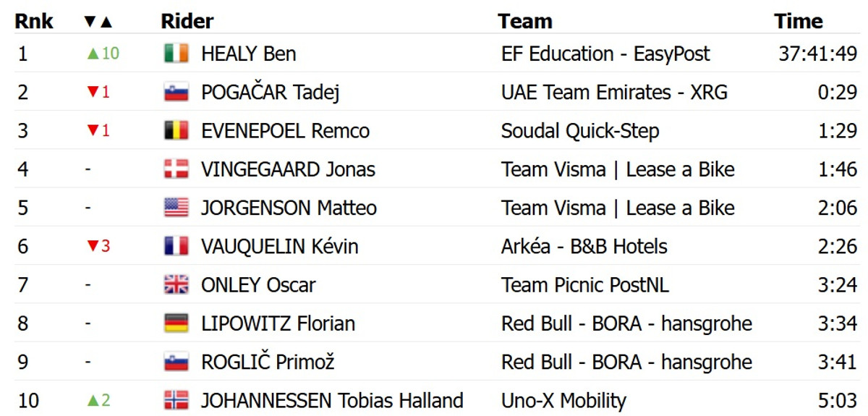This screenshot has height=416, width=868.
Task: Open Soudal Quick-Step team page
Action: pyautogui.click(x=580, y=131)
